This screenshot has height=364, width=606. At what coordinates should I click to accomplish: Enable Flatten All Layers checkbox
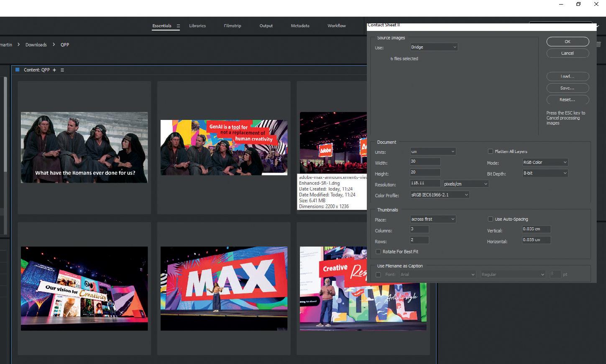491,151
